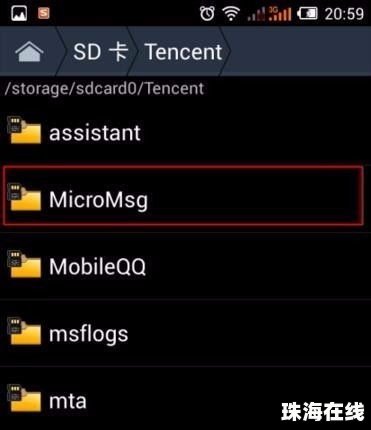Select the Tencent breadcrumb
Viewport: 371px width, 430px height.
[183, 52]
